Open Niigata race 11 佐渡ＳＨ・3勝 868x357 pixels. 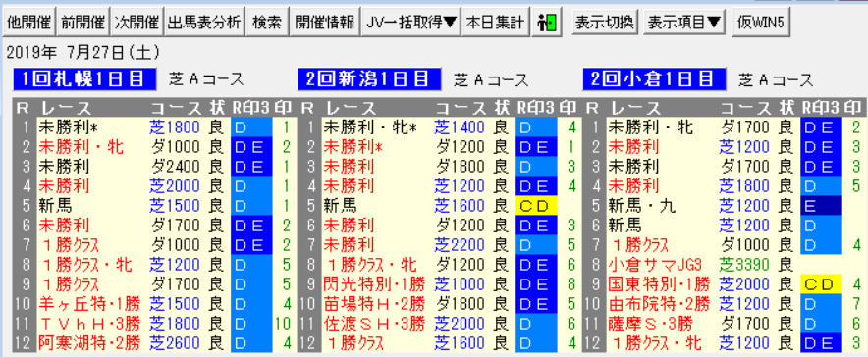click(x=375, y=323)
